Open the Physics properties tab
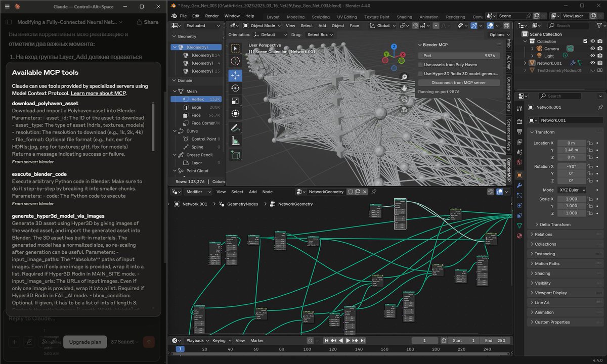Image resolution: width=607 pixels, height=364 pixels. pyautogui.click(x=519, y=205)
